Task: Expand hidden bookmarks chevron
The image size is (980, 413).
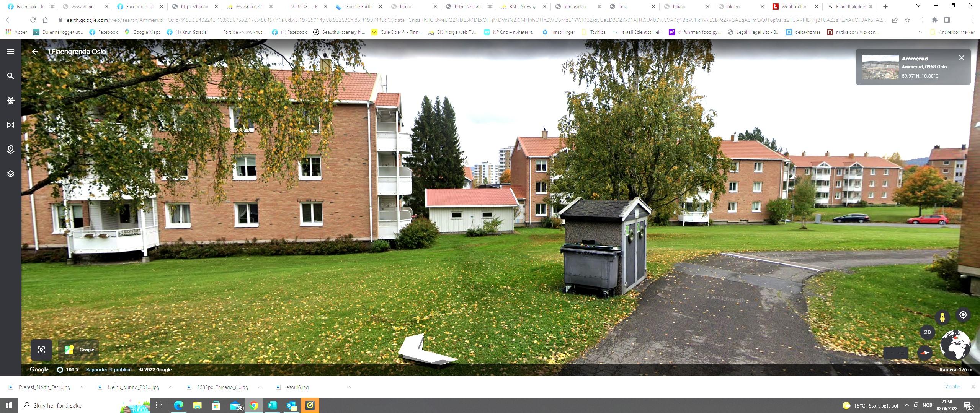Action: pyautogui.click(x=920, y=32)
